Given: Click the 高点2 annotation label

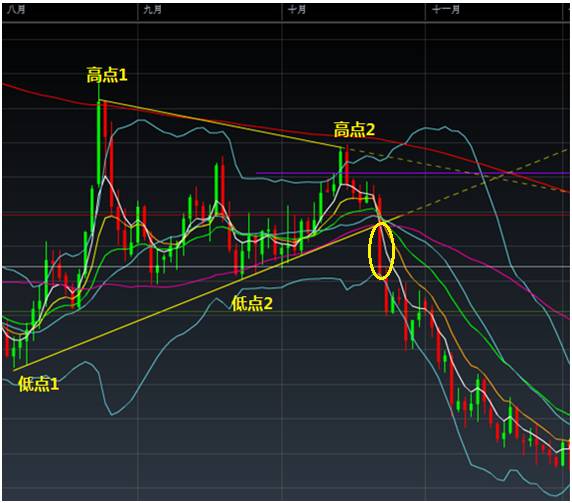Looking at the screenshot, I should click(354, 129).
